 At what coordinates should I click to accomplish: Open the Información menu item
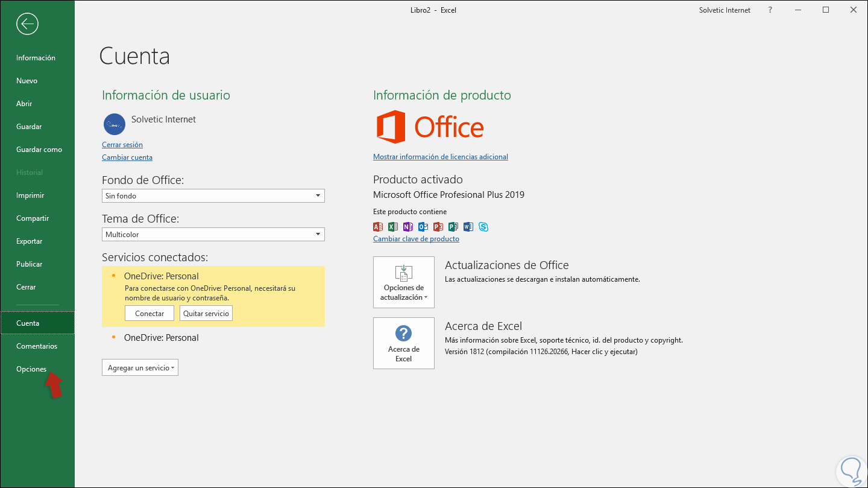37,58
